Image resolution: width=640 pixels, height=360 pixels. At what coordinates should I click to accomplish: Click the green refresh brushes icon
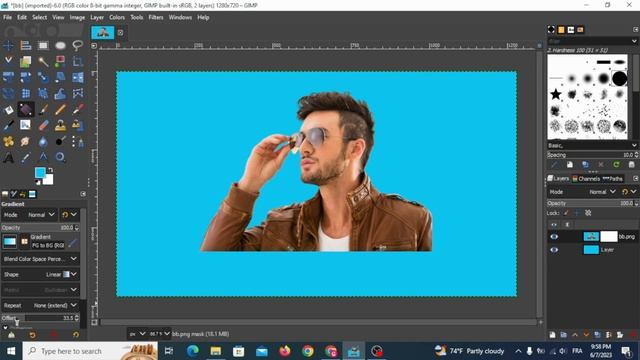616,164
